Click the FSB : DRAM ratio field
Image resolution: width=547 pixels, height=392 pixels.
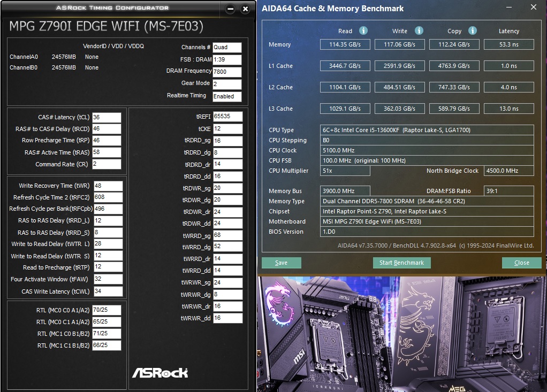227,59
